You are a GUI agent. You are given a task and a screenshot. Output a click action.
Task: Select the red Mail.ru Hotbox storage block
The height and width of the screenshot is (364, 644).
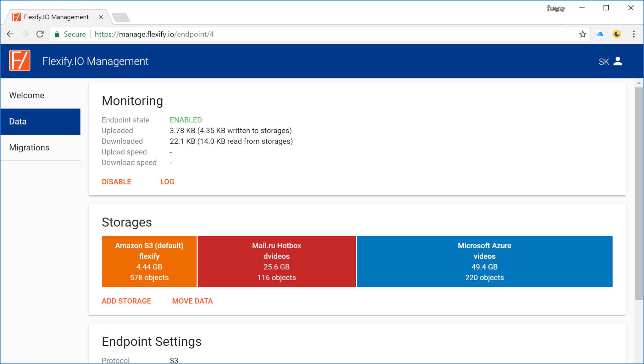coord(277,261)
